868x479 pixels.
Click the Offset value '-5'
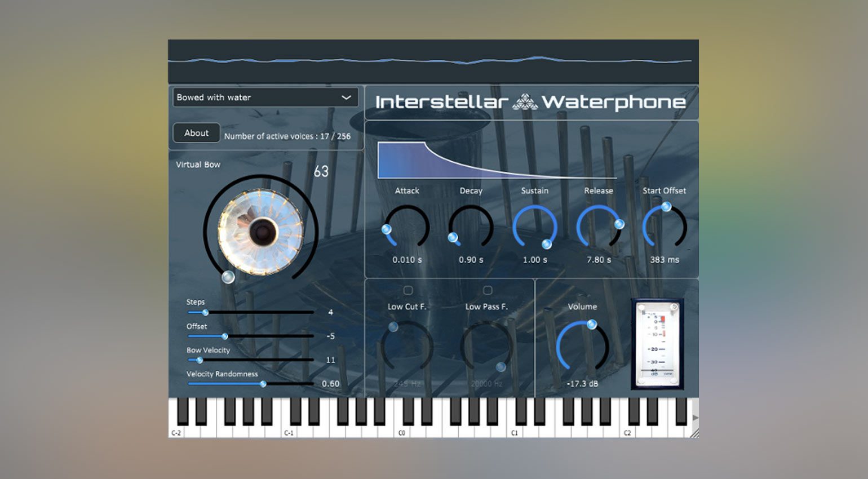pyautogui.click(x=331, y=336)
